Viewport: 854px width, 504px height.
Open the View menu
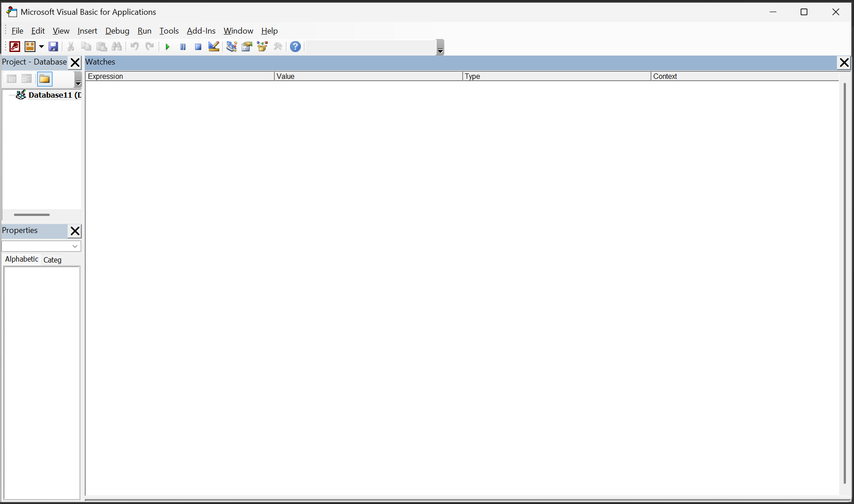[x=61, y=31]
